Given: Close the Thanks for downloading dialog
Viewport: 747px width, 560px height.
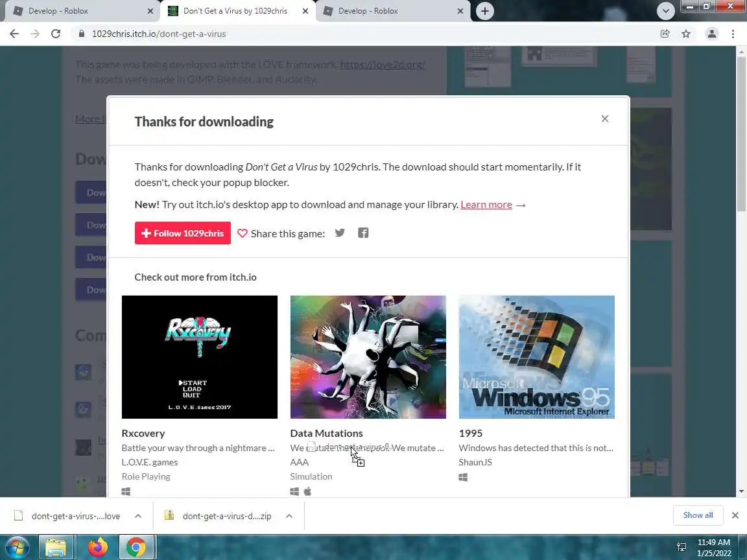Looking at the screenshot, I should click(x=604, y=119).
